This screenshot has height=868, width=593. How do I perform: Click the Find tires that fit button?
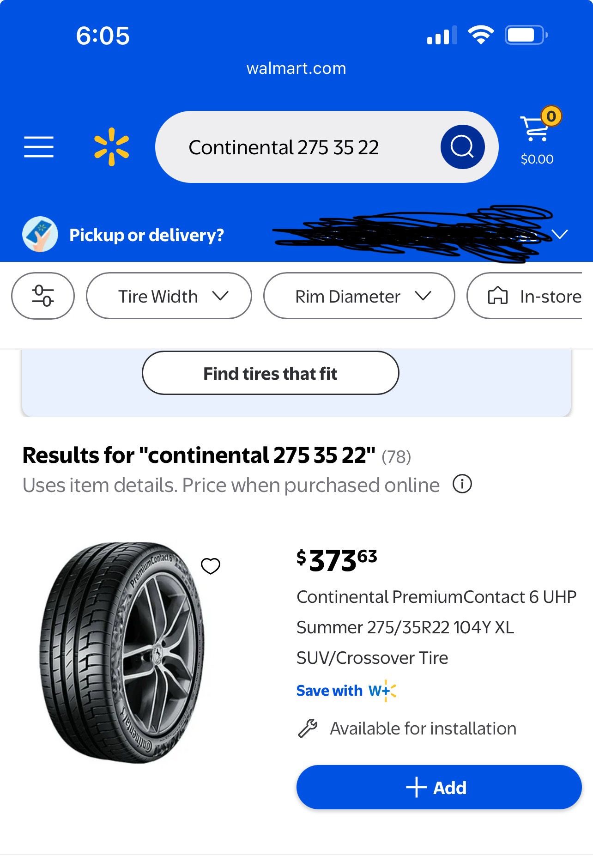click(x=270, y=373)
